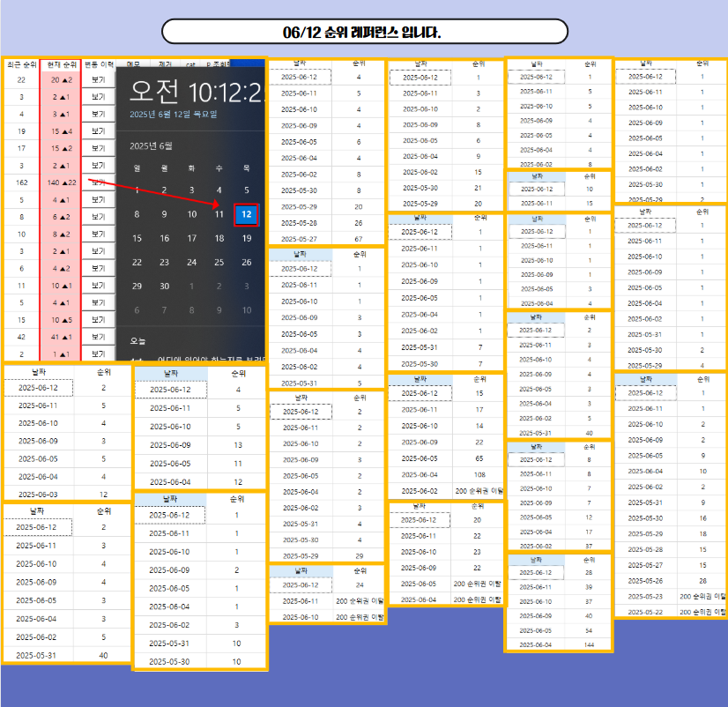Click 보기 in the row with recent rank 19
This screenshot has width=728, height=707.
pos(98,131)
